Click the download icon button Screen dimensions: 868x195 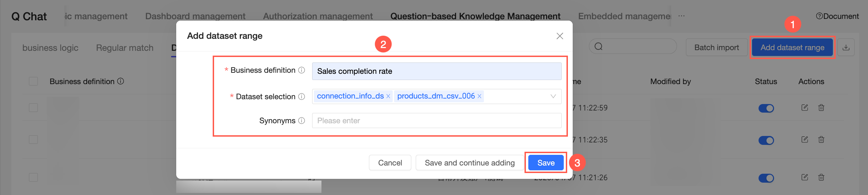(846, 47)
